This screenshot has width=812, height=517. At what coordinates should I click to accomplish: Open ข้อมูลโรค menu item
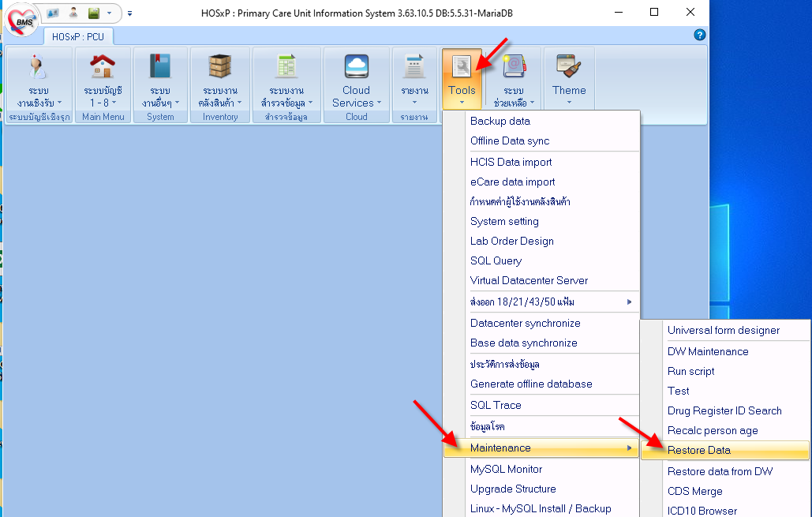(541, 426)
